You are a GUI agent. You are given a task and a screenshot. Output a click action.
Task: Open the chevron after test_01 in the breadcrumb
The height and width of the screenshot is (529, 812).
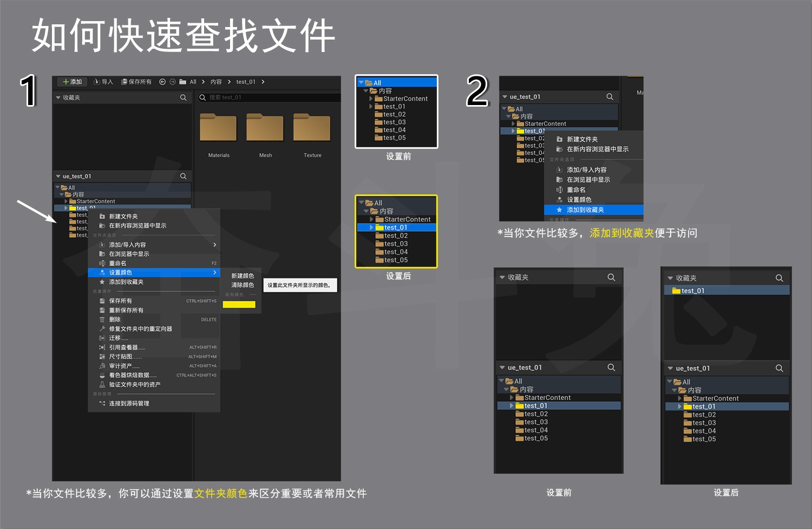[263, 82]
